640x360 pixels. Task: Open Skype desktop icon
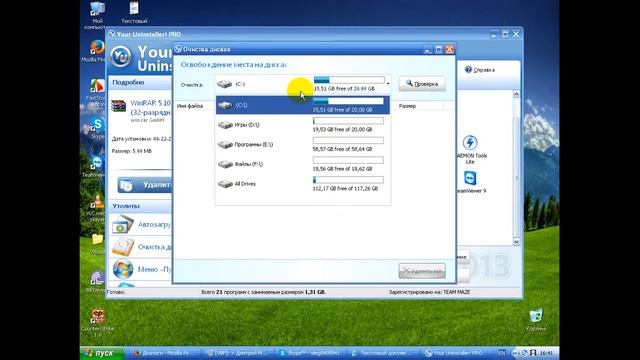97,128
